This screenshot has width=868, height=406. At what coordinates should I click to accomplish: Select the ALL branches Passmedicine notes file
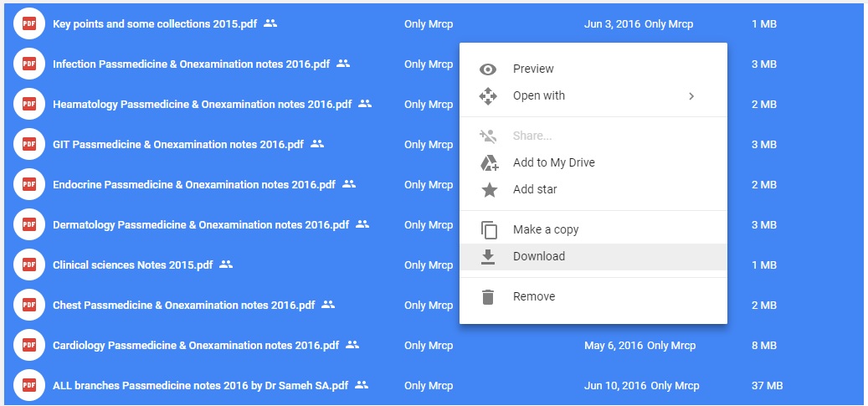[x=200, y=386]
